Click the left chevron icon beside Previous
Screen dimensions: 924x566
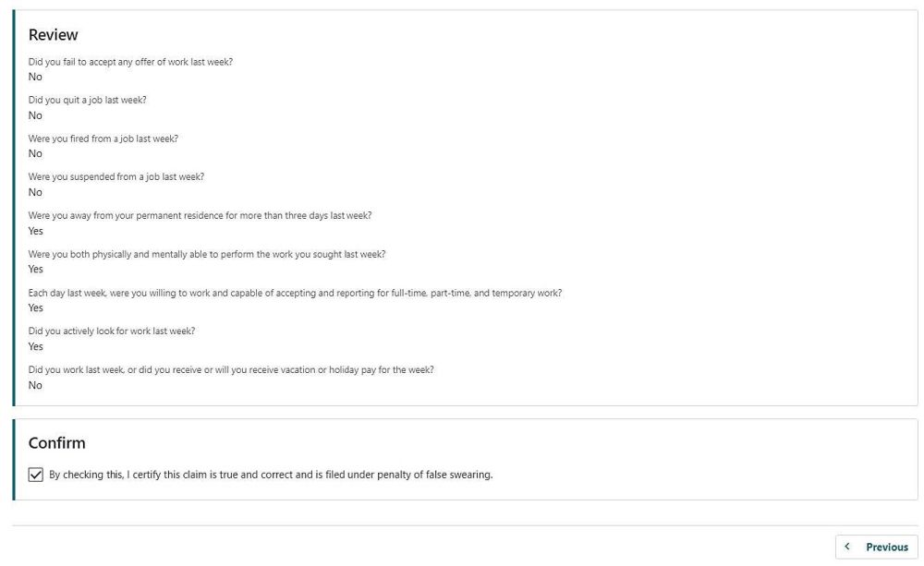[x=847, y=547]
